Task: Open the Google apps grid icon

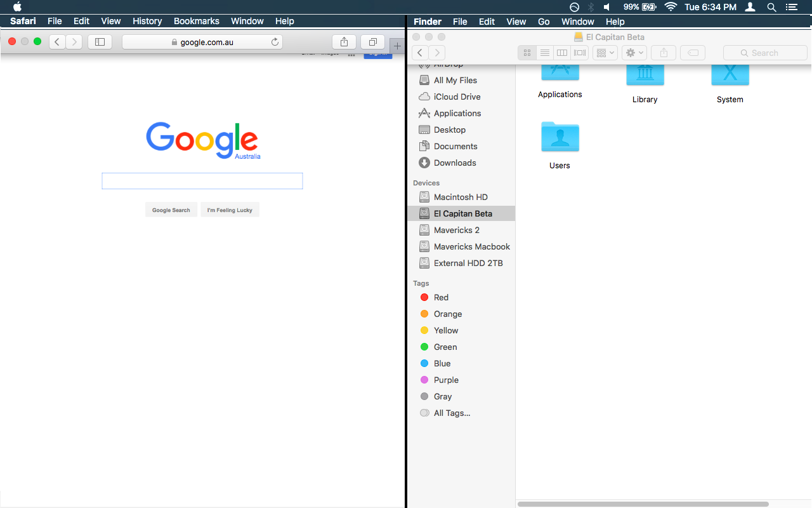Action: 351,55
